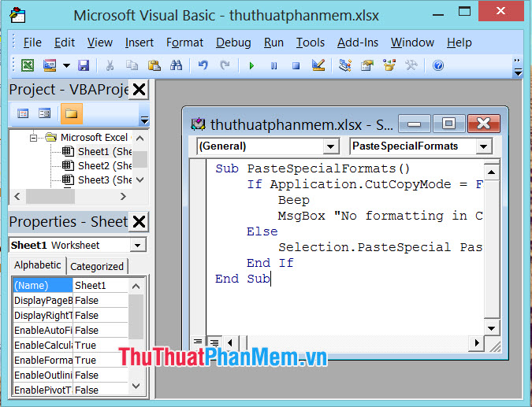Close the Properties panel
The image size is (532, 407).
pyautogui.click(x=139, y=222)
